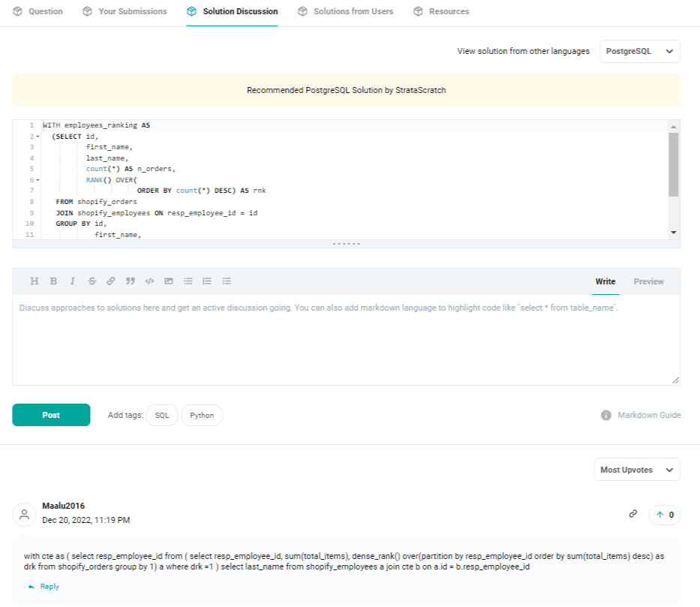700x607 pixels.
Task: Insert a bulleted list
Action: tap(188, 281)
